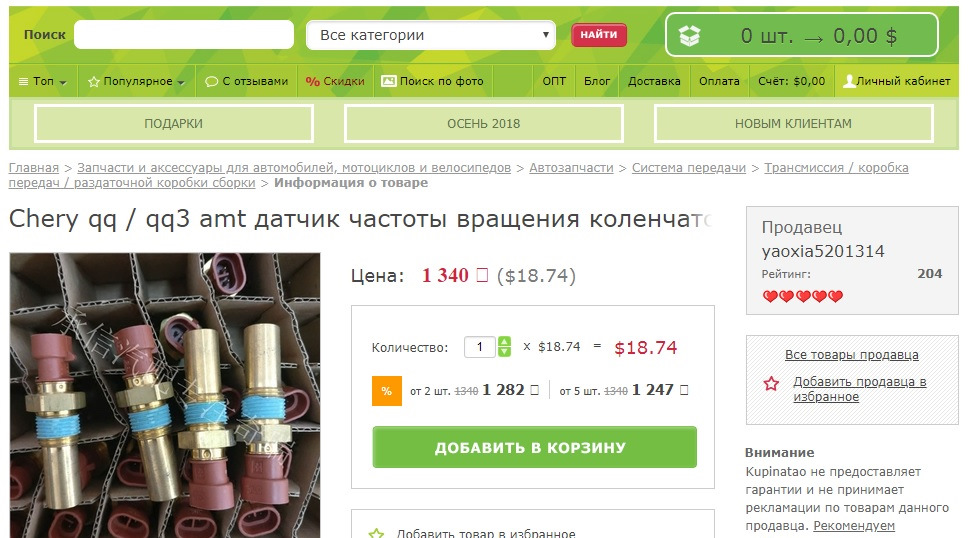
Task: Click the percent icon next to Скидки
Action: (313, 82)
